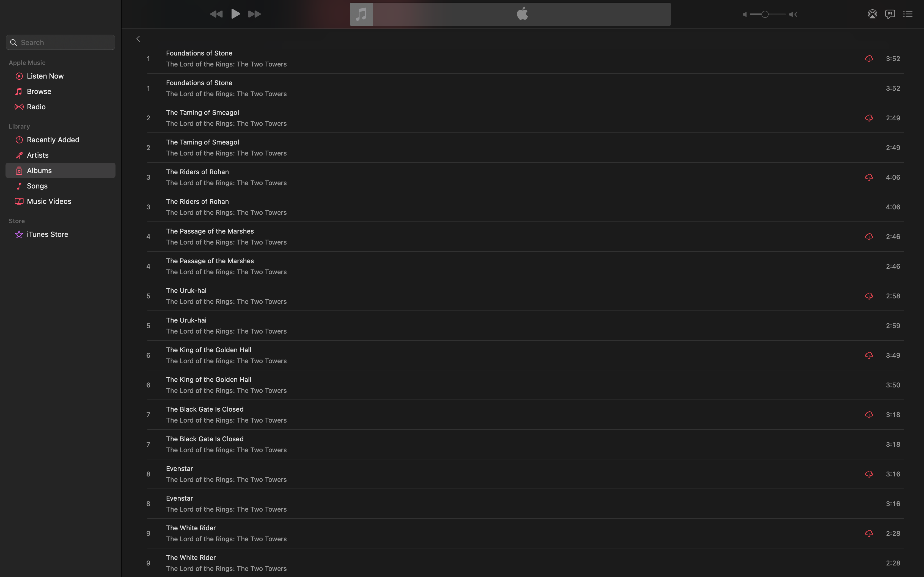
Task: Toggle the Playing Next queue list
Action: pos(908,14)
